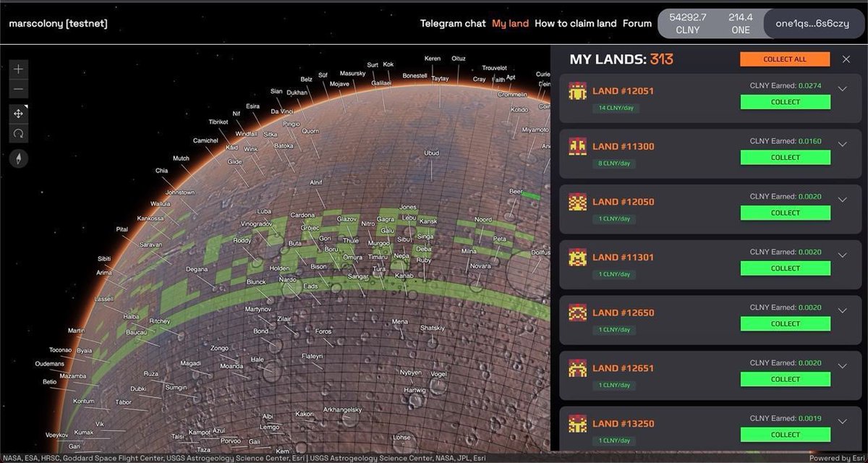This screenshot has width=868, height=463.
Task: Click the marscolony [testnet] logo
Action: click(59, 24)
